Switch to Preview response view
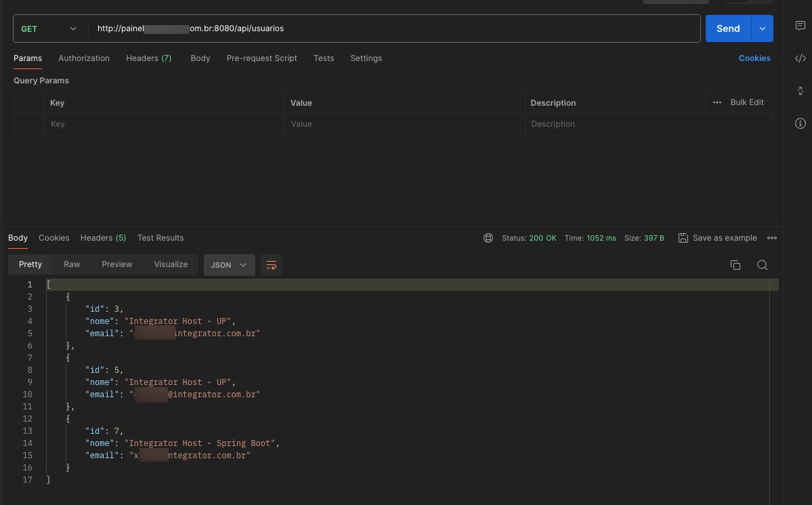812x505 pixels. (116, 264)
